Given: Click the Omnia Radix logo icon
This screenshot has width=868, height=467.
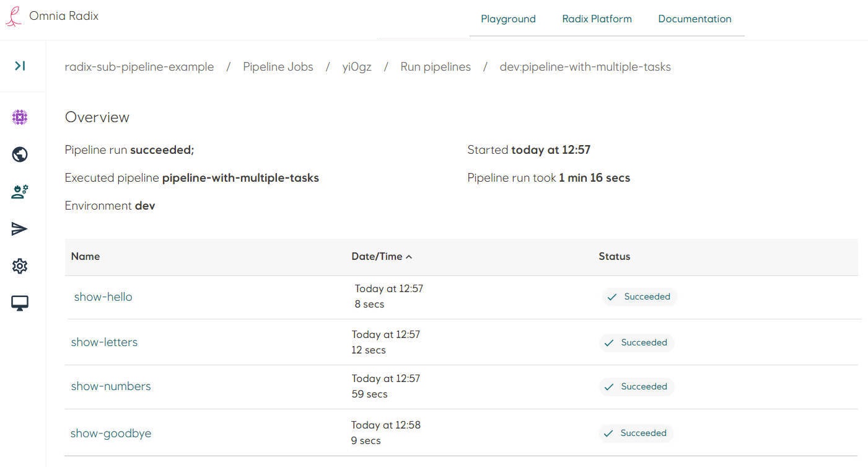Looking at the screenshot, I should point(14,16).
